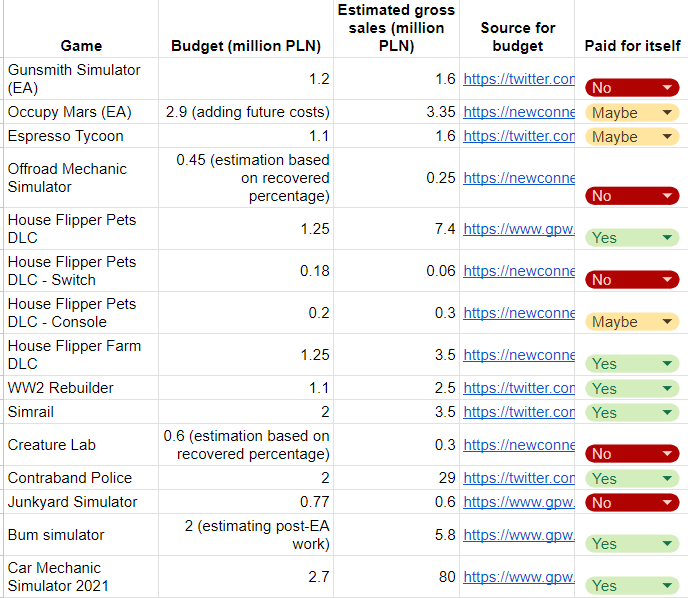
Task: Select the 'Source for budget' header cell
Action: (517, 29)
